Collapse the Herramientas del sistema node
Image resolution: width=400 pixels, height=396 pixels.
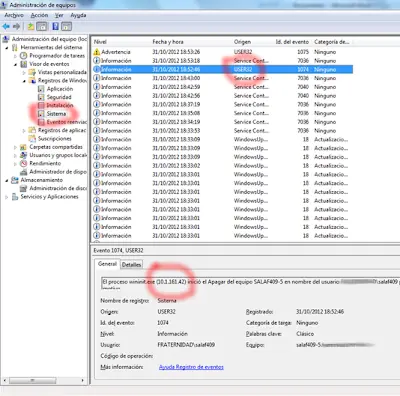click(x=7, y=48)
